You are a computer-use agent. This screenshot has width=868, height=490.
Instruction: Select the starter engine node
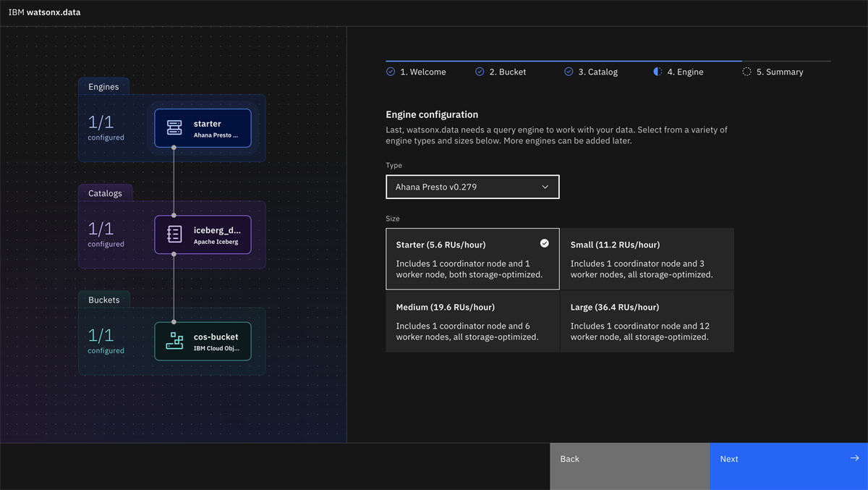203,128
